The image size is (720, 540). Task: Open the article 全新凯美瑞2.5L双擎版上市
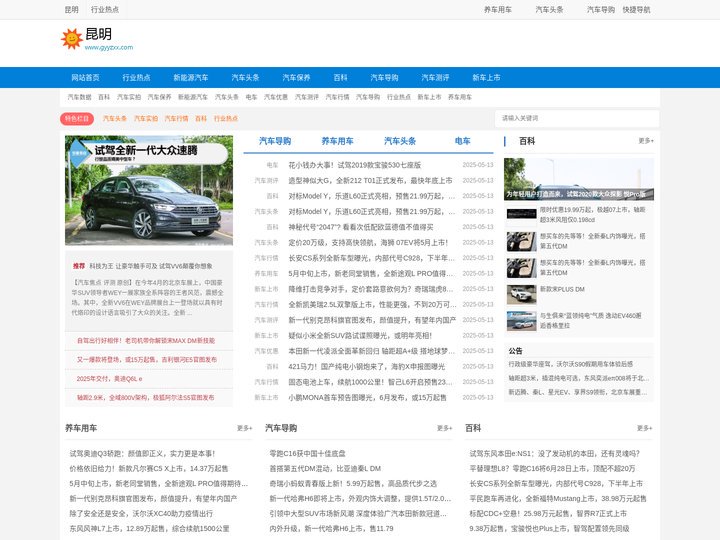point(372,304)
